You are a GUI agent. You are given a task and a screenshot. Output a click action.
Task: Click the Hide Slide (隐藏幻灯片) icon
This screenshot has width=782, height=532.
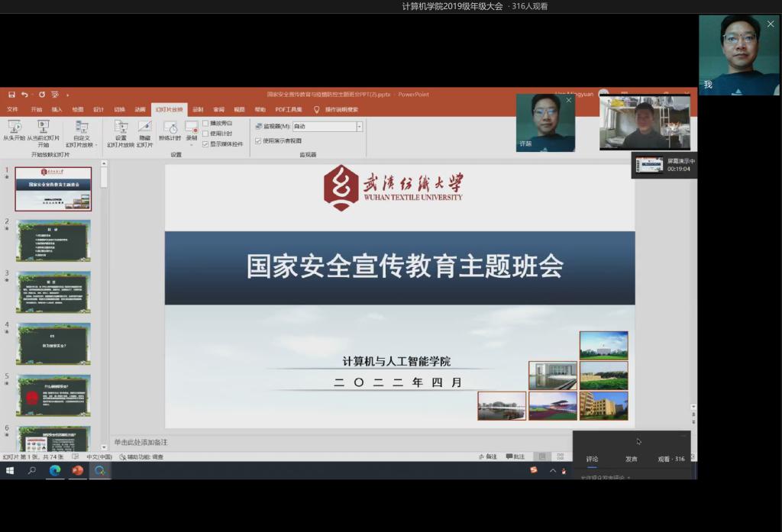[144, 127]
